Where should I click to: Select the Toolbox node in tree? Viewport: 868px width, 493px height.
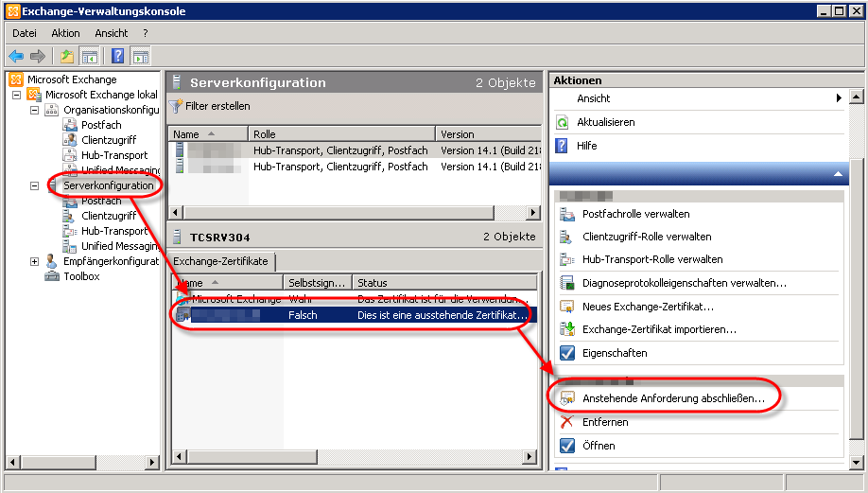coord(81,276)
